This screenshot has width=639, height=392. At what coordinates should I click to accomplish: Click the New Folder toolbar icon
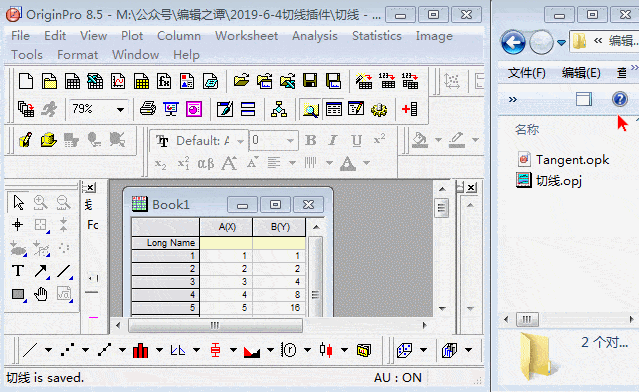tap(49, 81)
